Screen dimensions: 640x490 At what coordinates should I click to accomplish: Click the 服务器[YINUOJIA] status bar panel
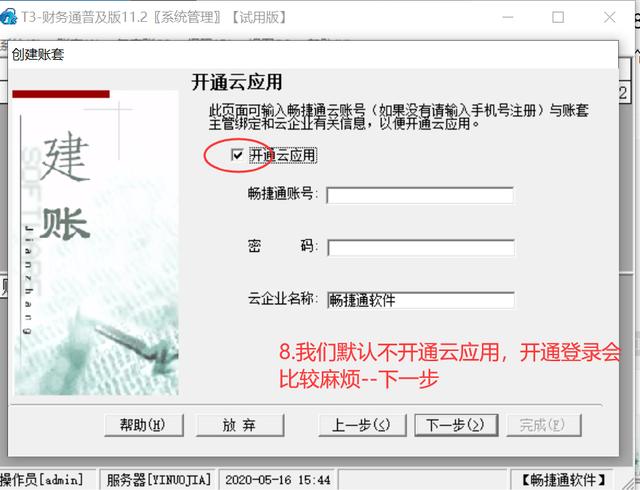click(159, 480)
